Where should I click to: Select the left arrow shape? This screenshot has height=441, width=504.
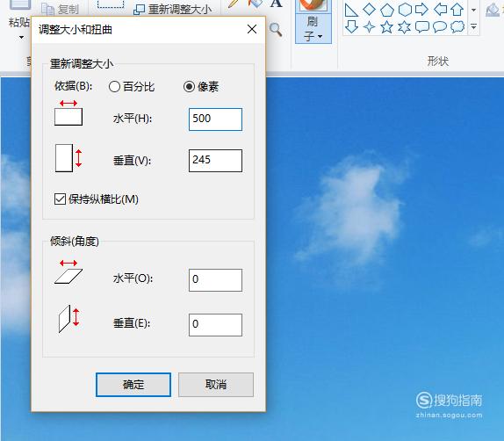(440, 10)
